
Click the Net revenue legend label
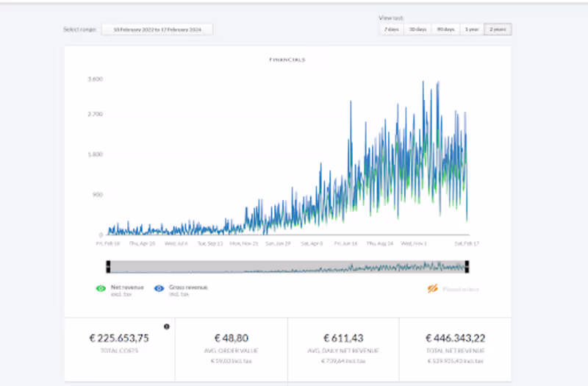coord(126,289)
